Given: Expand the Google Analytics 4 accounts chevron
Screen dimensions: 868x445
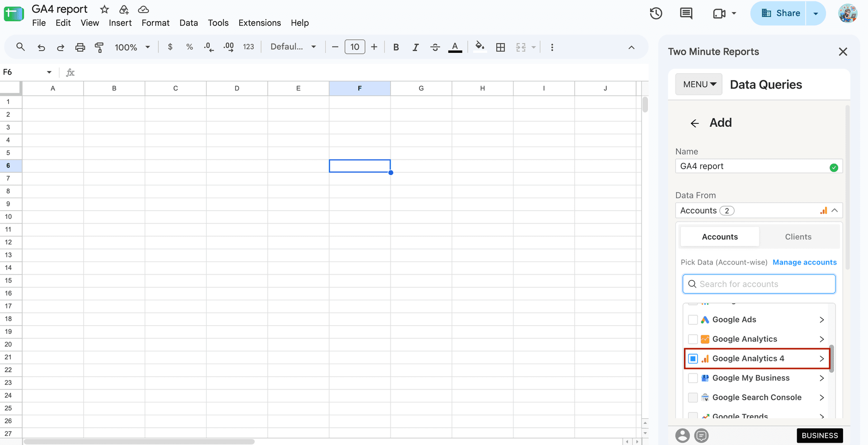Looking at the screenshot, I should click(822, 359).
